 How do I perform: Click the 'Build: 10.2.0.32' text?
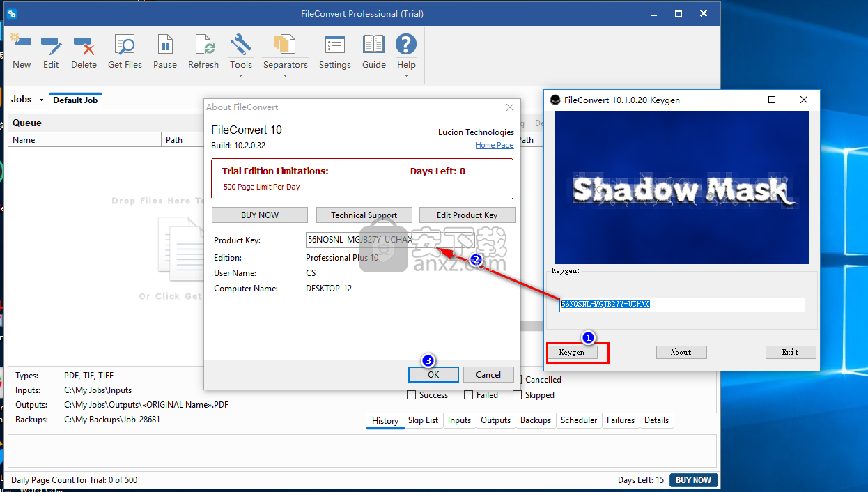click(x=238, y=146)
